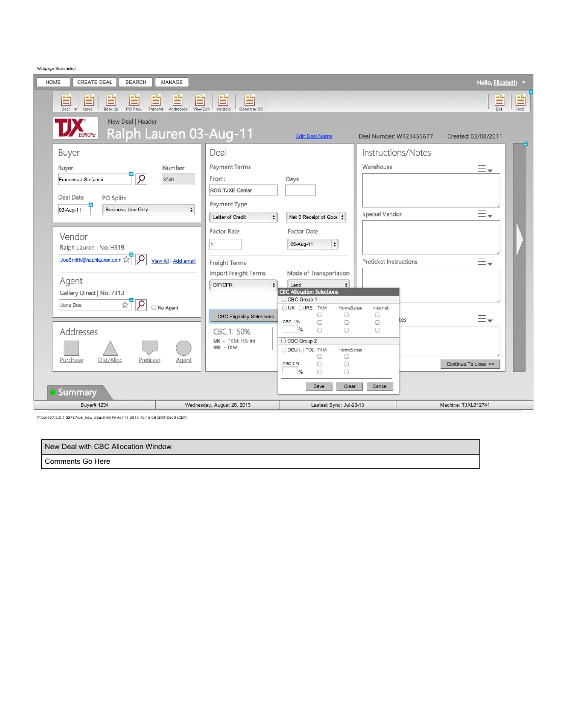Screen dimensions: 563x728
Task: Click the Buyer search magnifier icon
Action: [141, 179]
